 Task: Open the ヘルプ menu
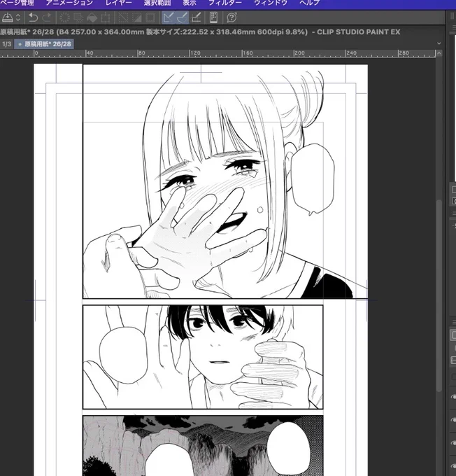(310, 3)
